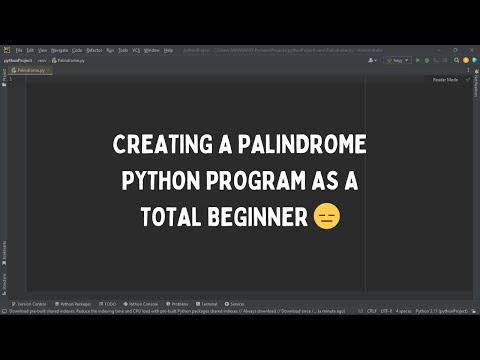Open the Terminal tool window
The height and width of the screenshot is (360, 480).
point(206,304)
